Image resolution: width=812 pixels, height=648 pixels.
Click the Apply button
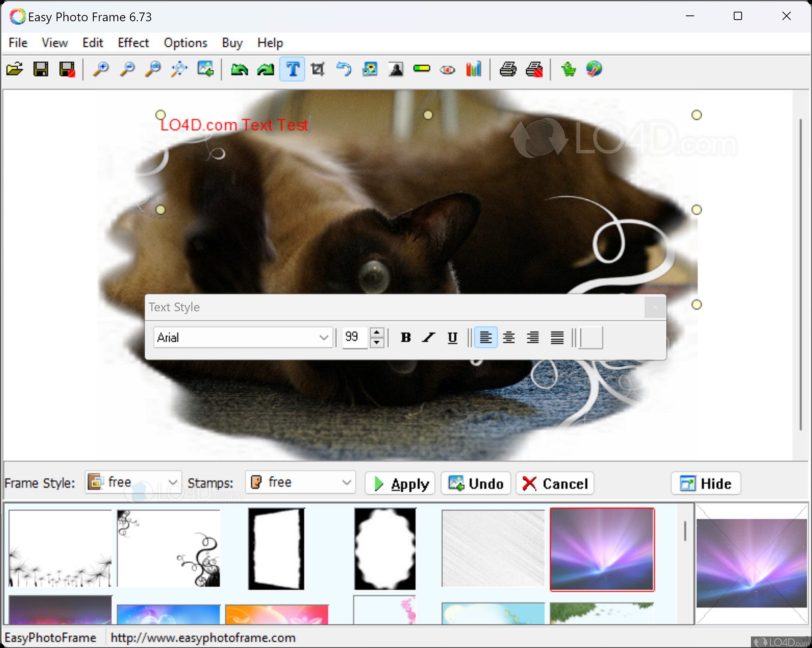400,483
